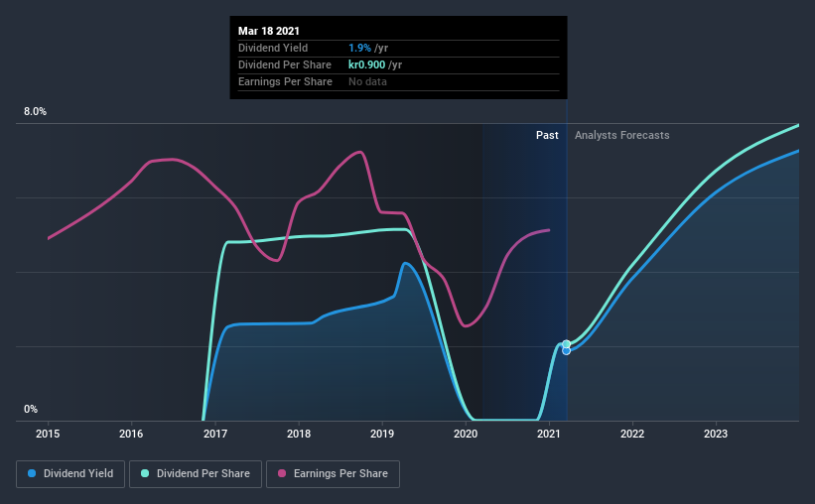Screen dimensions: 815x504
Task: Click the pink Earnings Per Share legend dot
Action: point(282,473)
